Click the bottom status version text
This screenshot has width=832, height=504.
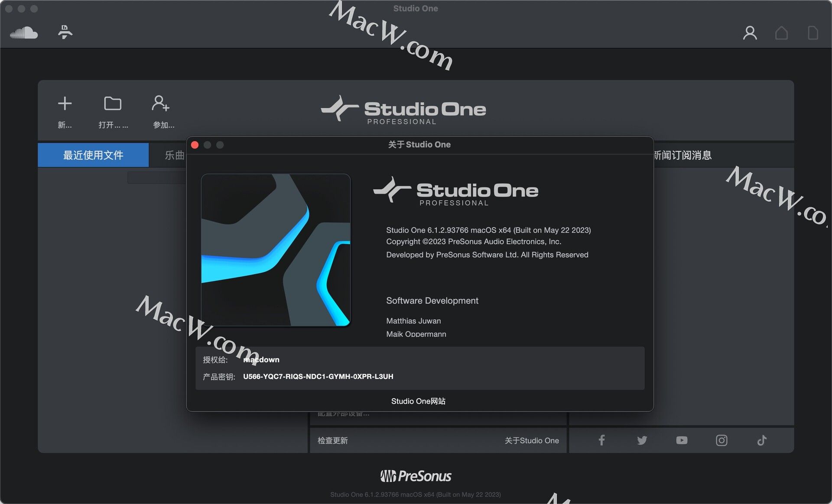pos(416,494)
